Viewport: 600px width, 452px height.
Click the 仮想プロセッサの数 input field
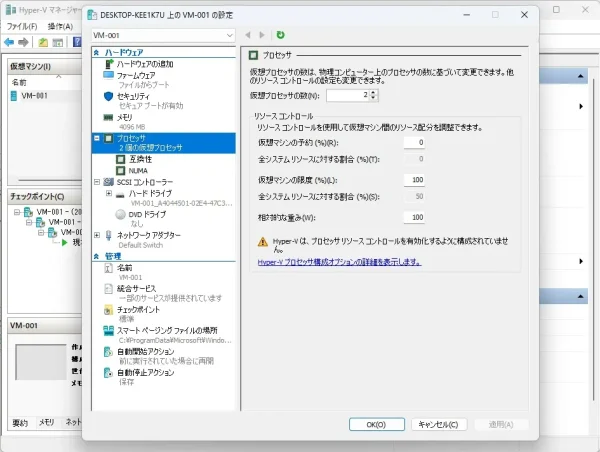coord(347,95)
